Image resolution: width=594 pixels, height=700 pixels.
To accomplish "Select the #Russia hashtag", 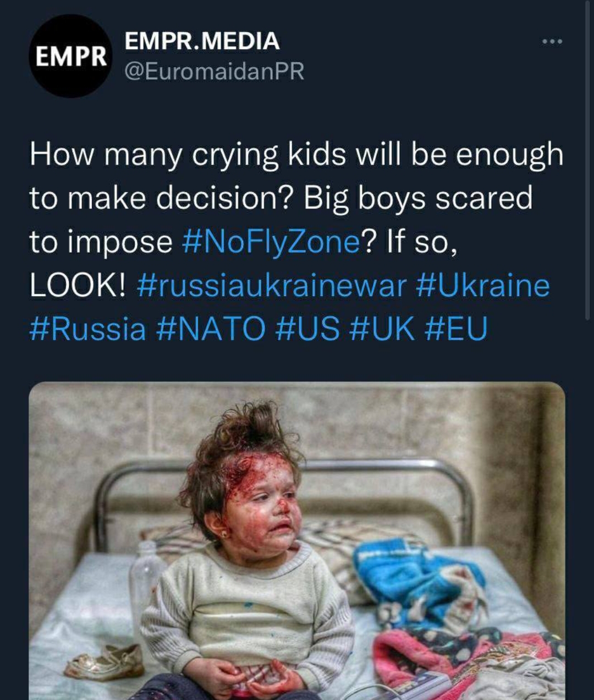I will [88, 329].
